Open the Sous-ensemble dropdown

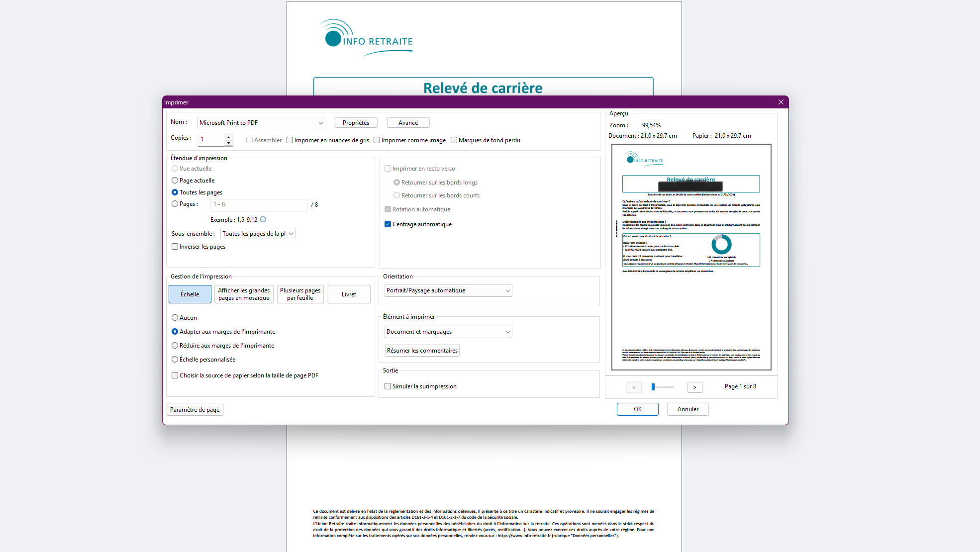pyautogui.click(x=257, y=234)
